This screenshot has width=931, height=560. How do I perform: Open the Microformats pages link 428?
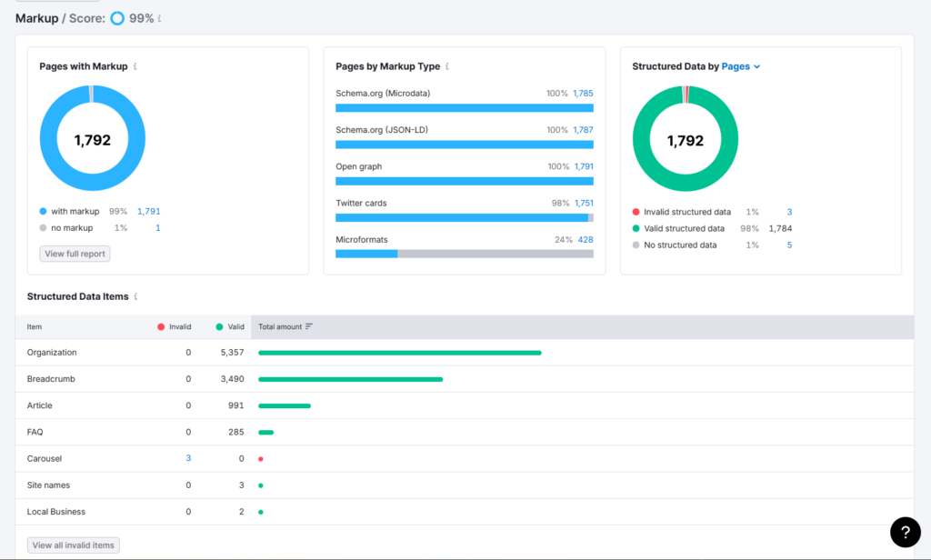tap(586, 239)
